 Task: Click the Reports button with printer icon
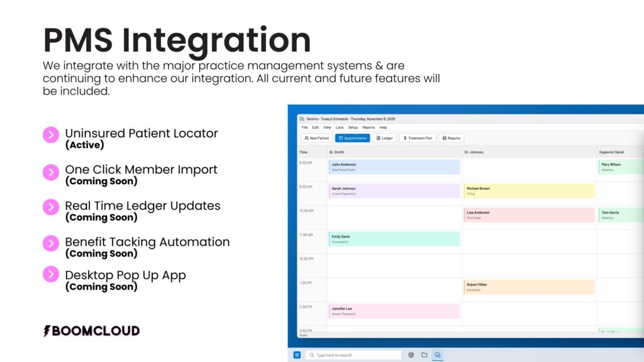452,138
